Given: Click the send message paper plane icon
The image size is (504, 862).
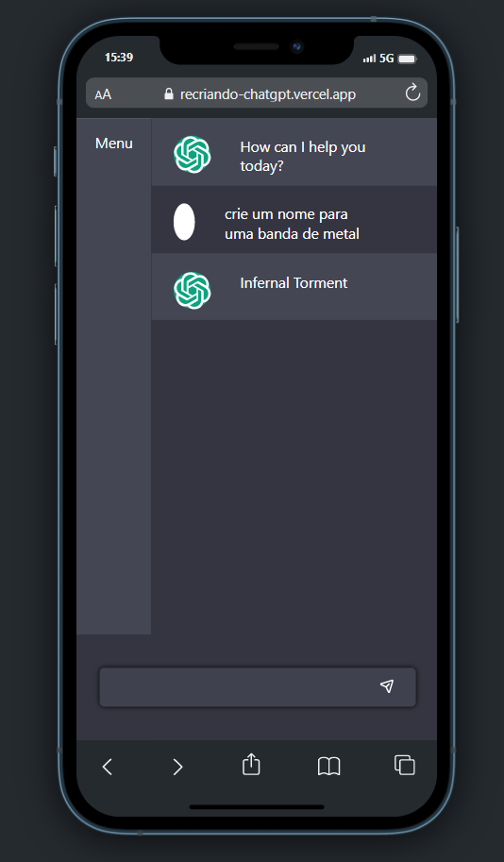Looking at the screenshot, I should [387, 685].
